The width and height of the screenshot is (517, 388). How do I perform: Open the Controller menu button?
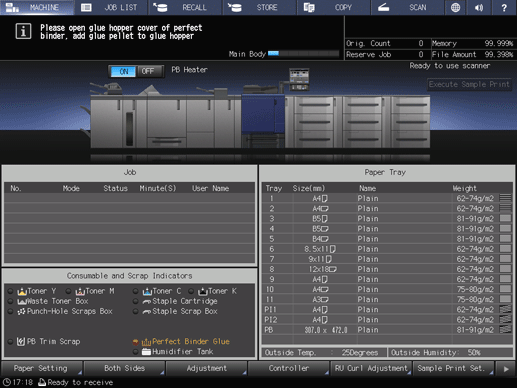(289, 368)
